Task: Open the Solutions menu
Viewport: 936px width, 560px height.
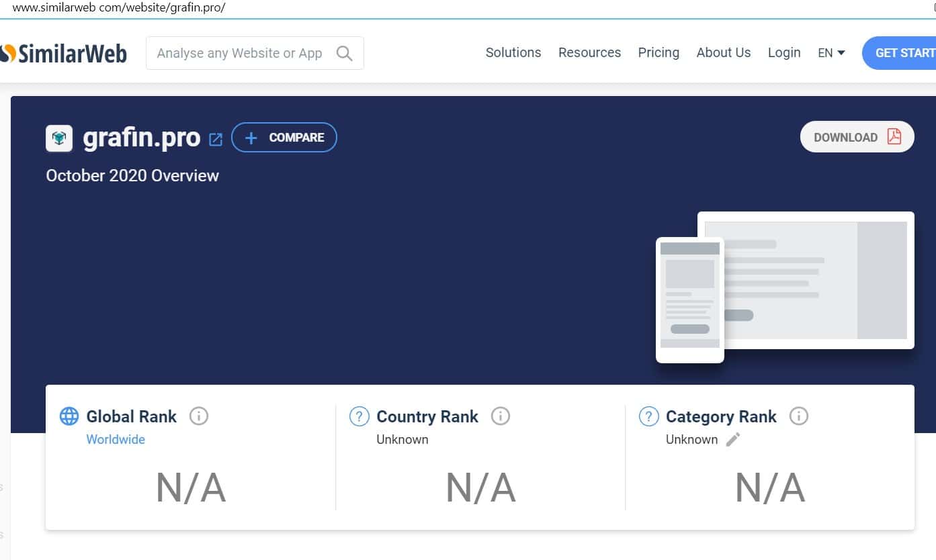Action: (513, 52)
